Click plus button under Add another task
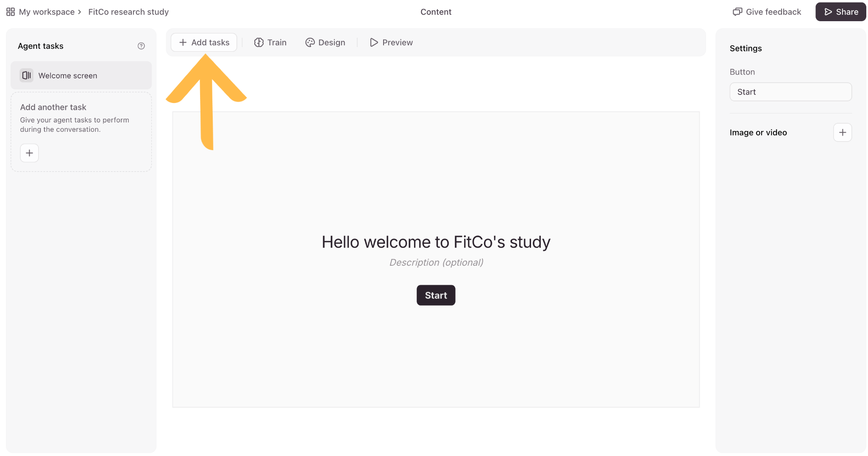The height and width of the screenshot is (456, 868). [29, 153]
